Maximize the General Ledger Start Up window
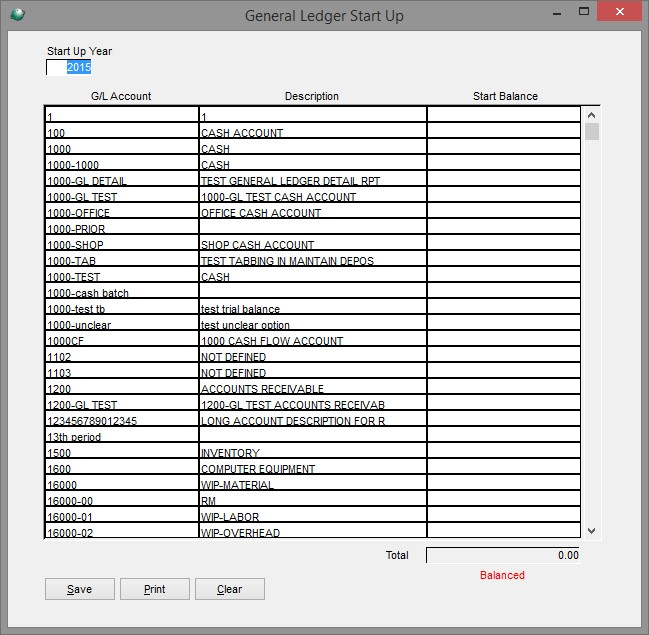This screenshot has height=635, width=649. coord(584,12)
